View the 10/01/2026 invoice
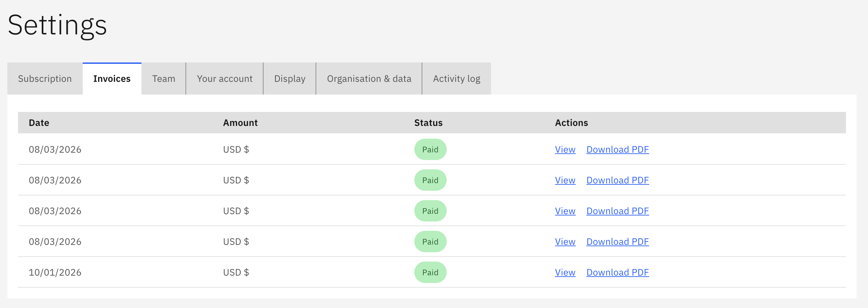 565,272
